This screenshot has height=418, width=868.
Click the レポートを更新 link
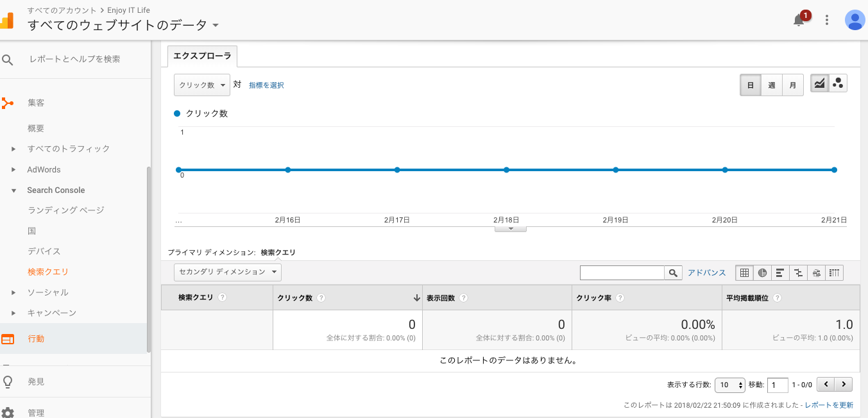tap(829, 405)
